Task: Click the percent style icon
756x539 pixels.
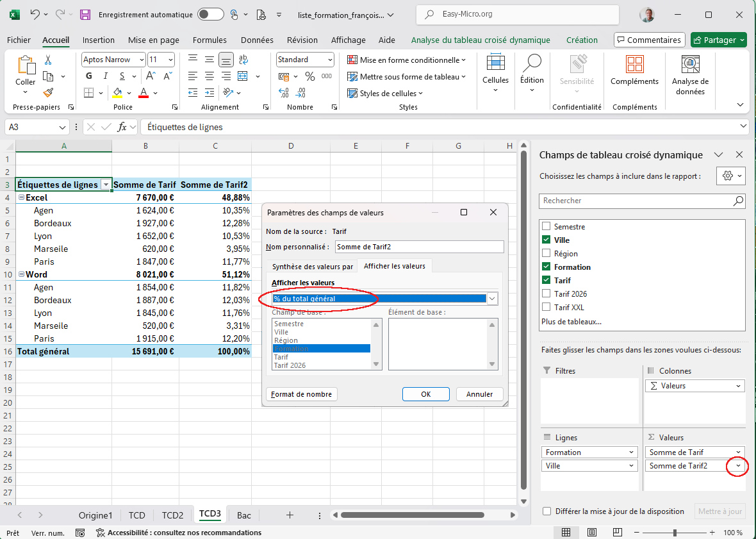Action: click(309, 76)
